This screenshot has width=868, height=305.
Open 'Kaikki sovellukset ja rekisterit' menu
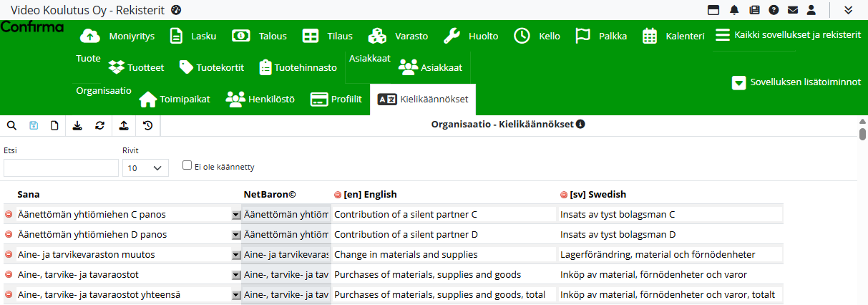click(x=788, y=35)
